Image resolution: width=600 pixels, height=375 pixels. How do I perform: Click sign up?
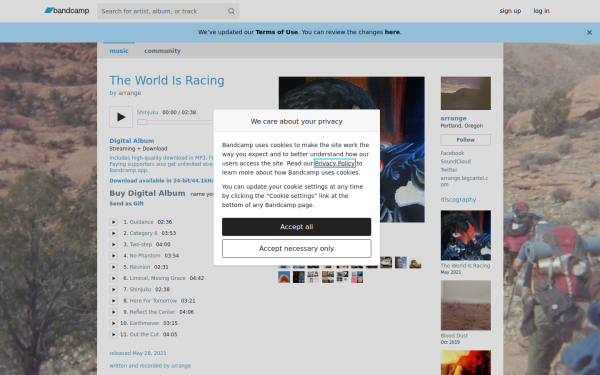pyautogui.click(x=510, y=11)
